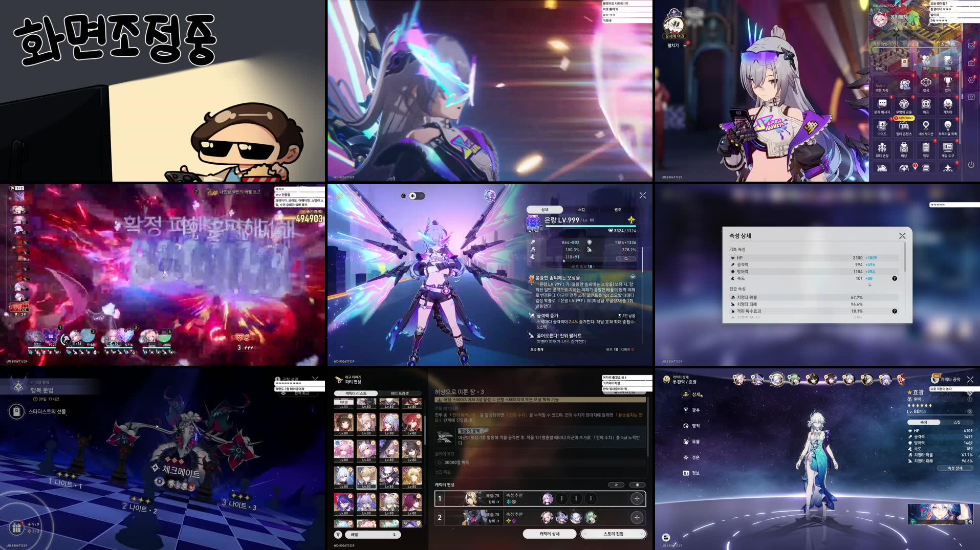Click the player avatar in the phone menu
The image size is (980, 550).
880,19
